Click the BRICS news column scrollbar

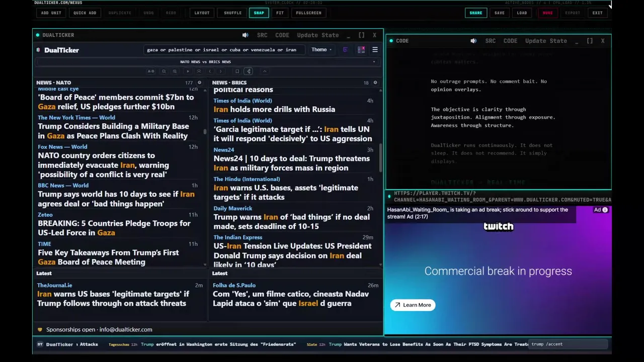coord(380,157)
